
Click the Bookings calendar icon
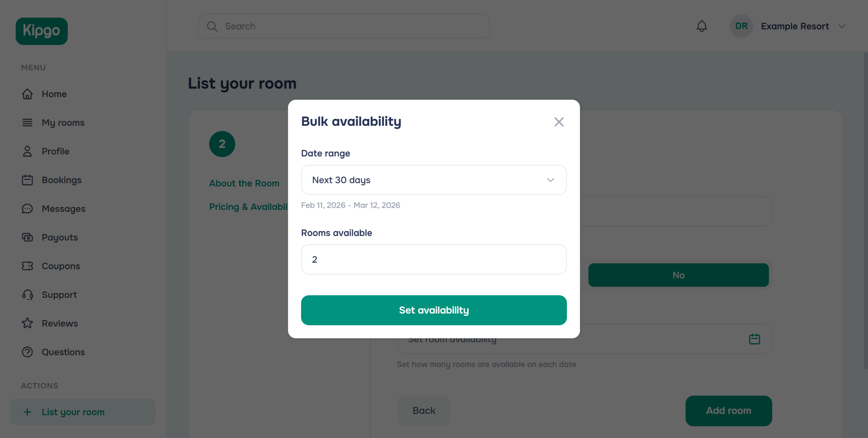(x=28, y=180)
